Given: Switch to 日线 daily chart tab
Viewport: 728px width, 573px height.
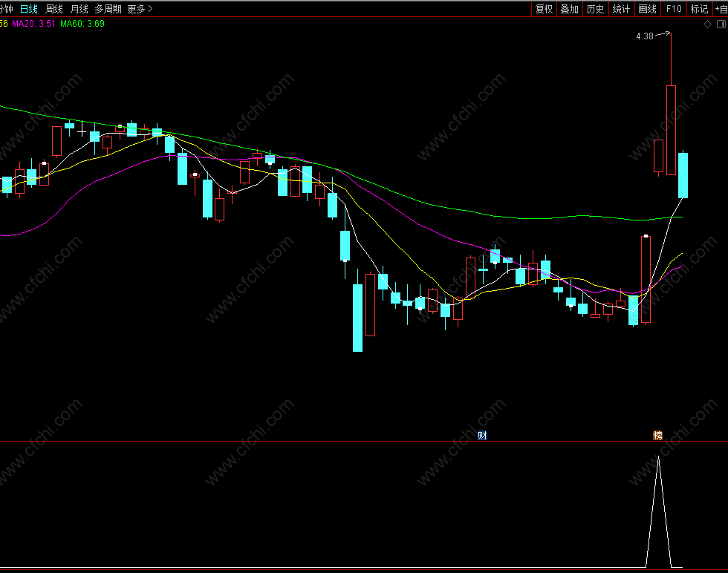Looking at the screenshot, I should [x=29, y=9].
